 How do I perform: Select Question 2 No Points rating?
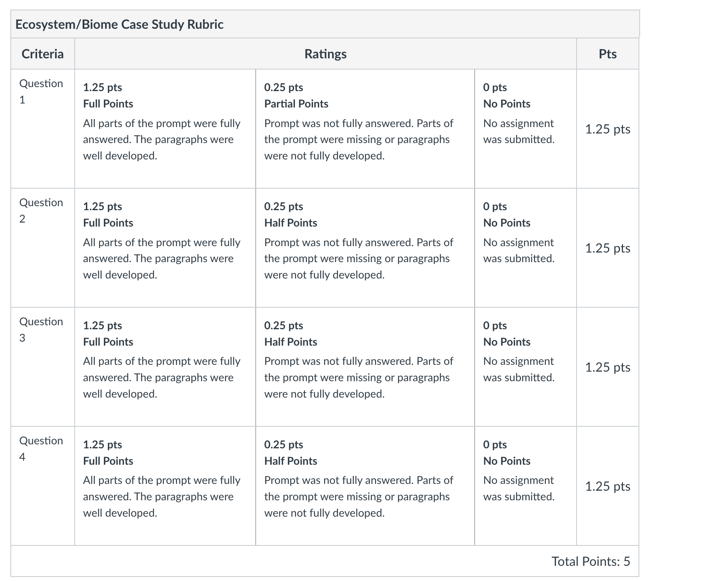coord(525,248)
